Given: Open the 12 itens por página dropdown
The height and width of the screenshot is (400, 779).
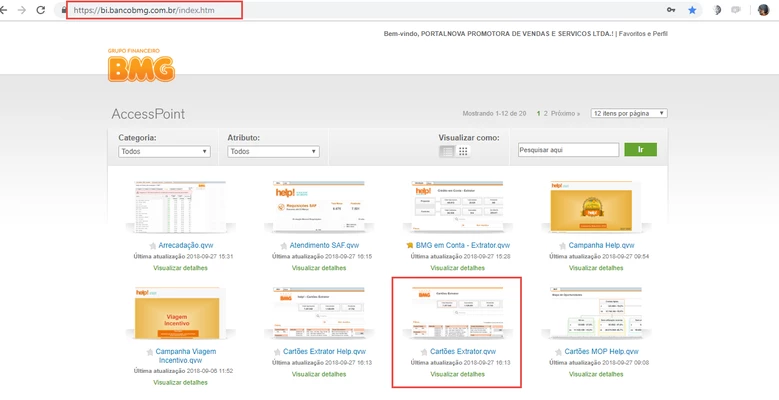Looking at the screenshot, I should tap(629, 113).
